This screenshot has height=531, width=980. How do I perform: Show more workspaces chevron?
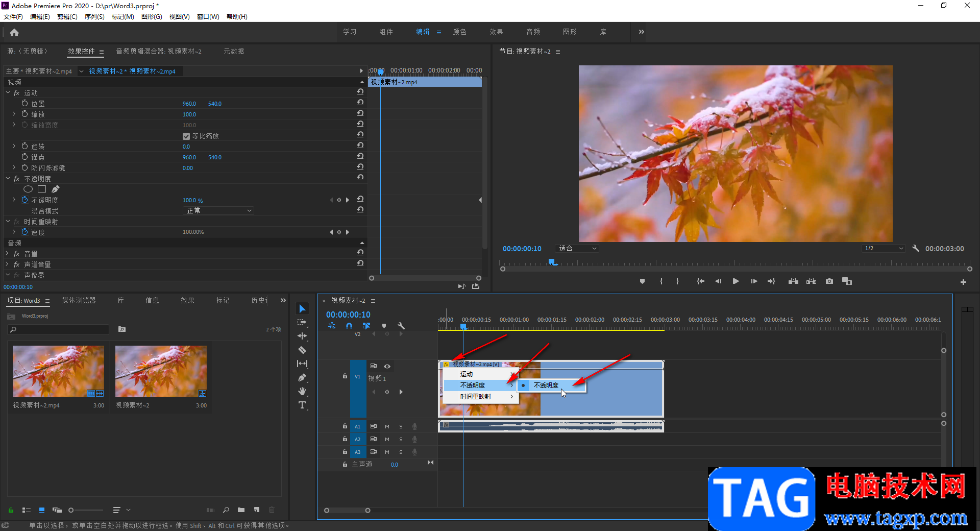click(x=642, y=32)
